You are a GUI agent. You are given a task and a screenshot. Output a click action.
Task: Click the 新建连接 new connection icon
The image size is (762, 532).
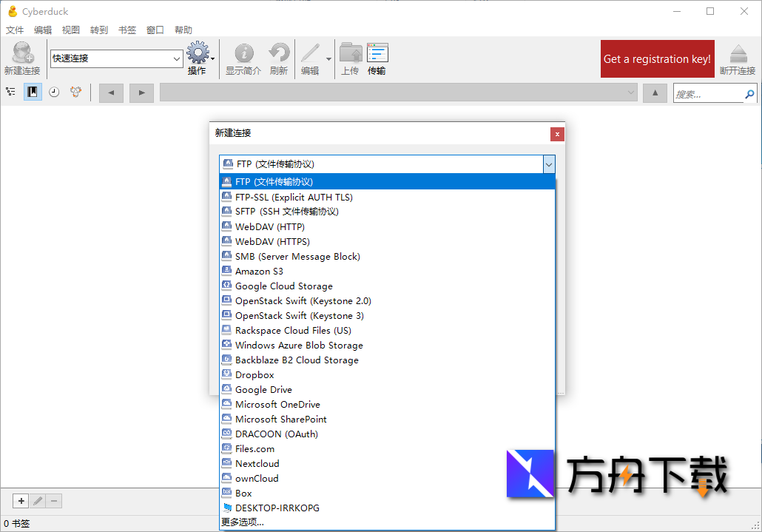tap(22, 54)
